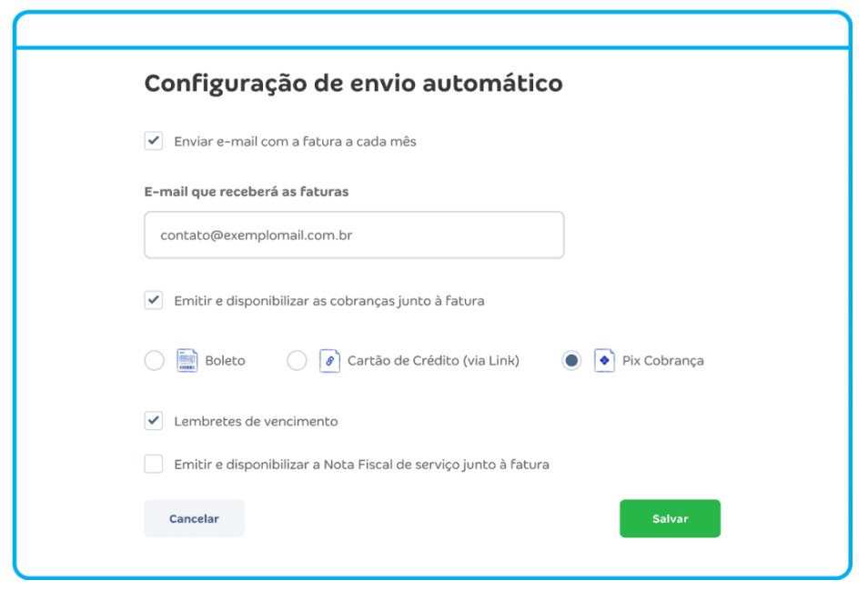
Task: Select the Pix Cobrança radio button
Action: click(x=571, y=361)
